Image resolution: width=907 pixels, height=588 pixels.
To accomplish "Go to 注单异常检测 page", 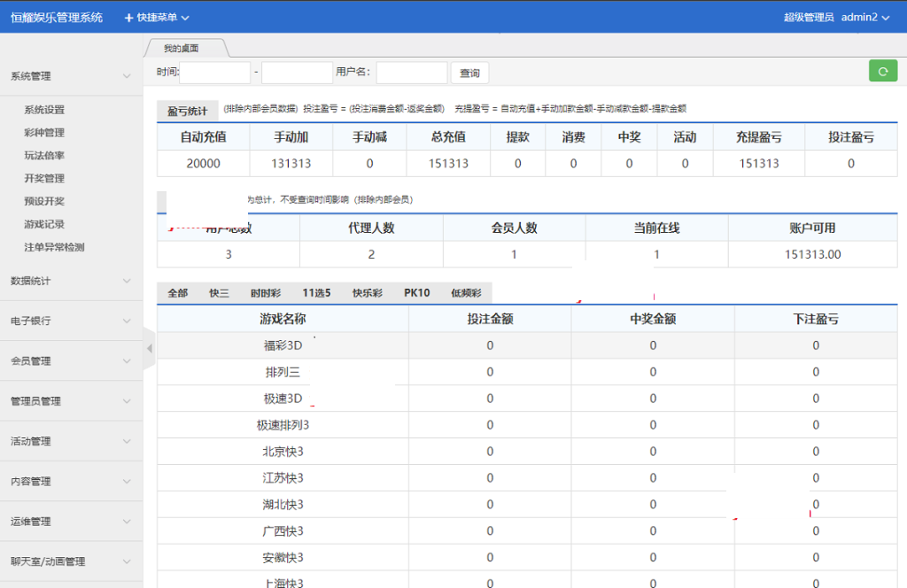I will [54, 248].
